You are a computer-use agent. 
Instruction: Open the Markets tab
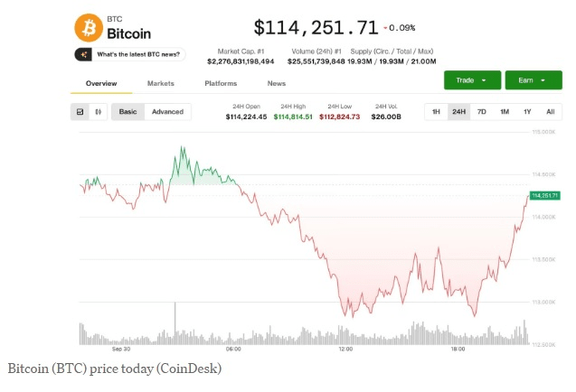161,84
